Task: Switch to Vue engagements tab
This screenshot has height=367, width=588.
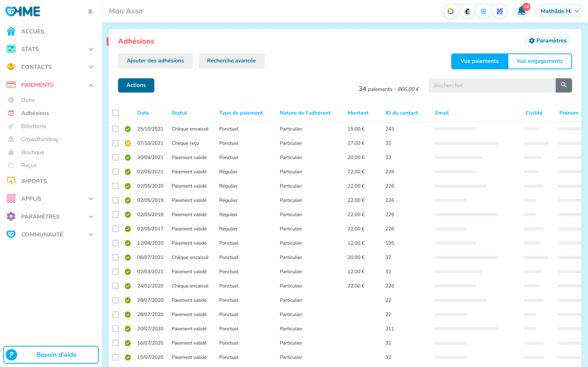Action: click(x=539, y=61)
